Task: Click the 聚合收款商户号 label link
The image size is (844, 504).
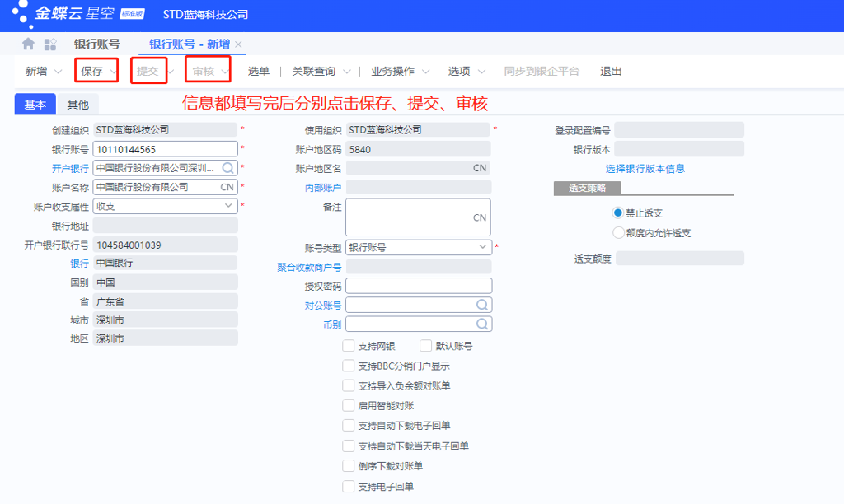Action: tap(309, 267)
